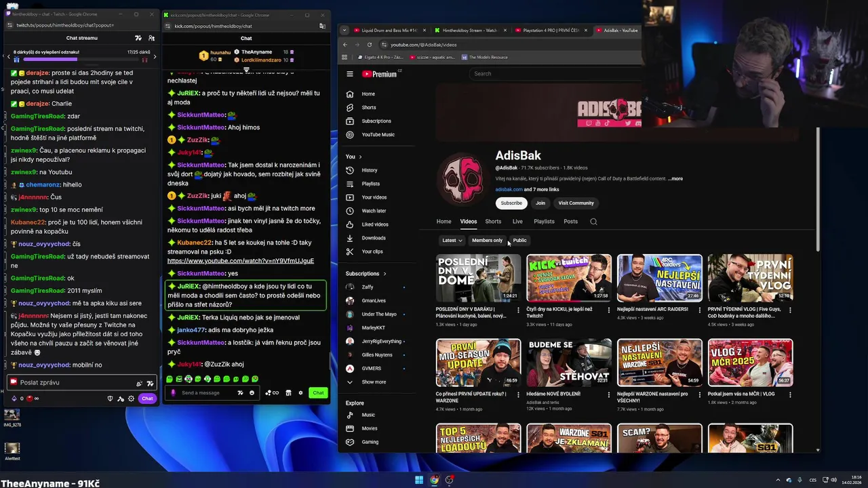Click translate icon in Kick address bar
Screen dimensions: 868x488
click(322, 26)
